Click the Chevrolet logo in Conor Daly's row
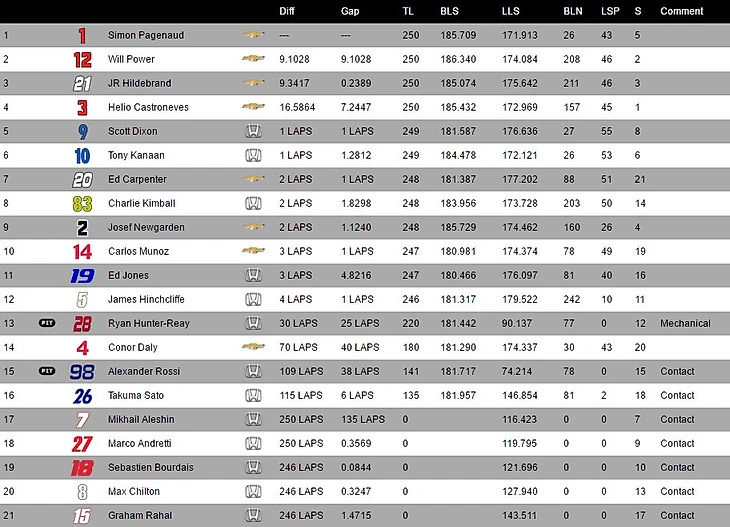Screen dimensions: 730x527 pyautogui.click(x=253, y=347)
